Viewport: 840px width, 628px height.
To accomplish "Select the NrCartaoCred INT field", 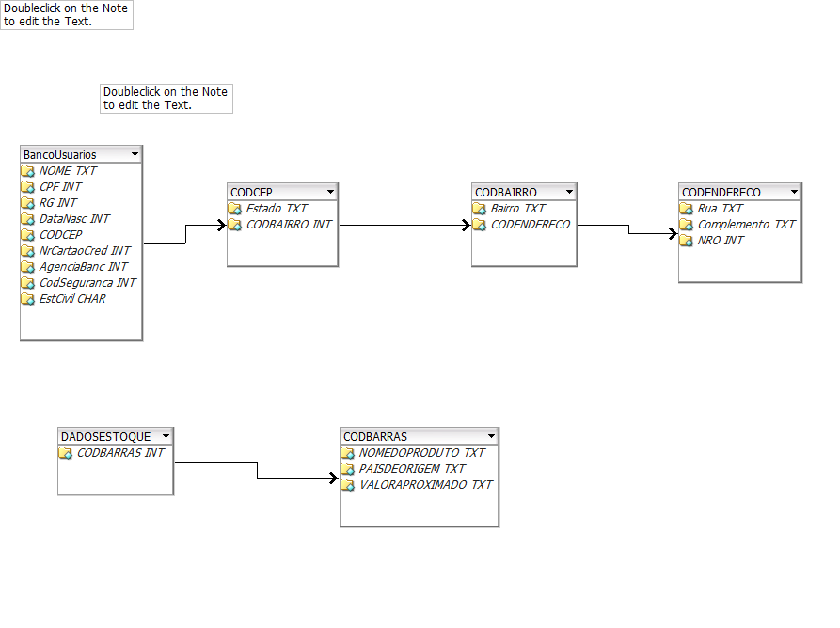I will [85, 251].
